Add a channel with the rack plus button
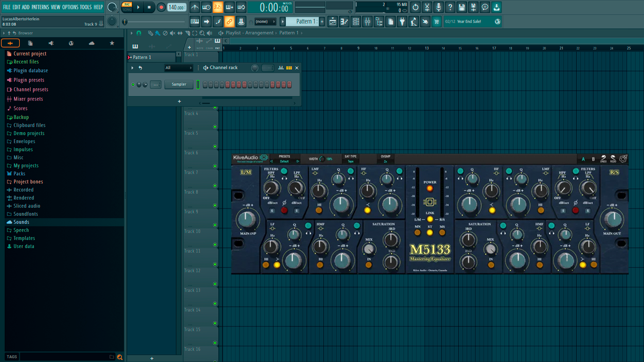 [179, 101]
